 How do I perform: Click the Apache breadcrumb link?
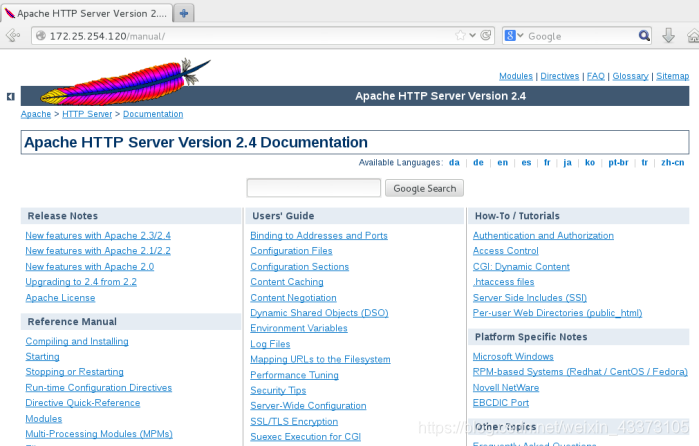tap(36, 114)
